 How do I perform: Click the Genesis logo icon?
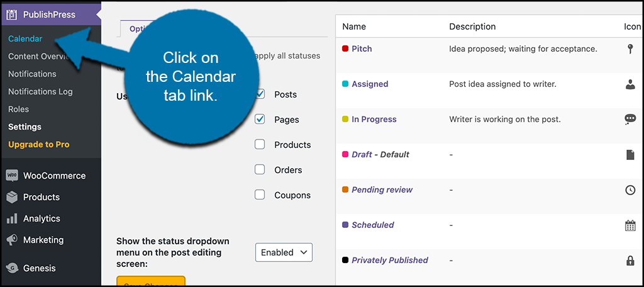pyautogui.click(x=11, y=269)
